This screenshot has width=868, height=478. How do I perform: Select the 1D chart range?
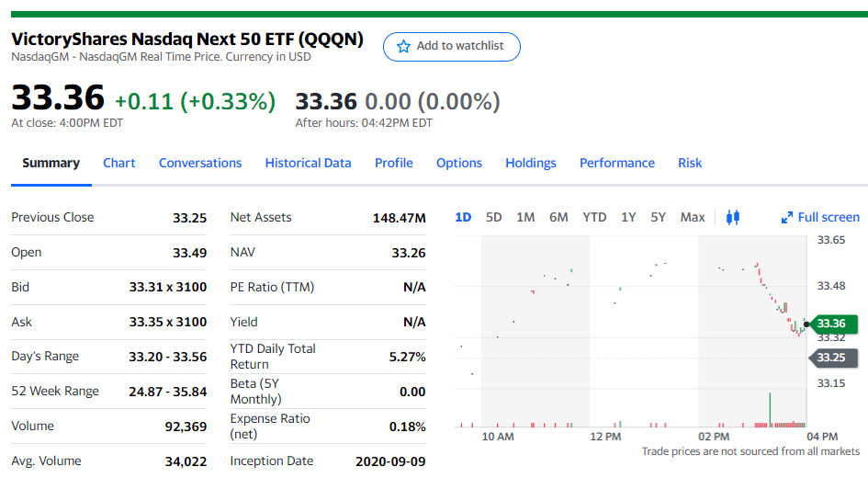coord(463,217)
